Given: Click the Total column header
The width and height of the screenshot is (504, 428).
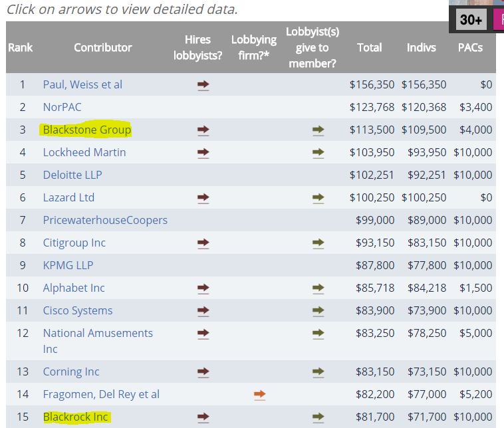Looking at the screenshot, I should pyautogui.click(x=369, y=48).
